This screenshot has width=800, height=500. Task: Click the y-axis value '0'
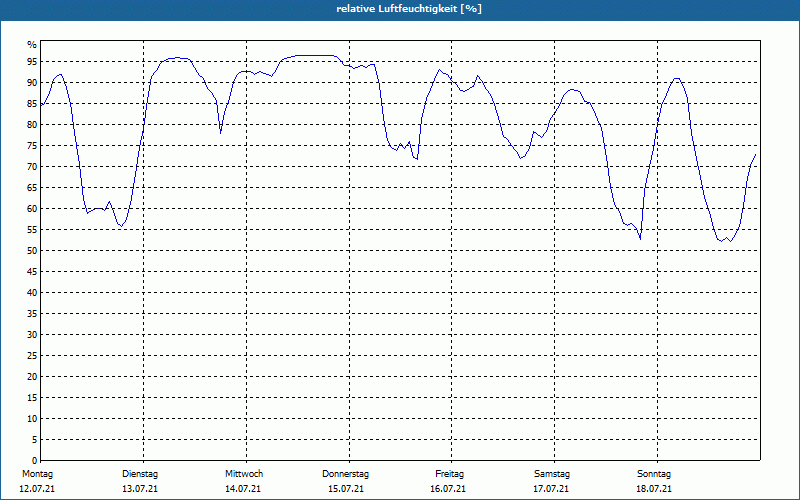[35, 461]
